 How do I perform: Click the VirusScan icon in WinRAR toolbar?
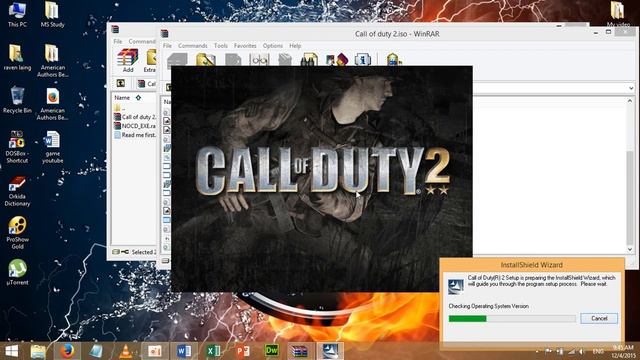pos(393,60)
